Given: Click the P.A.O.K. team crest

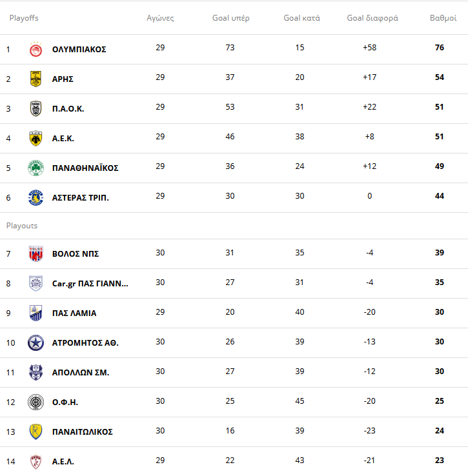Looking at the screenshot, I should point(36,108).
